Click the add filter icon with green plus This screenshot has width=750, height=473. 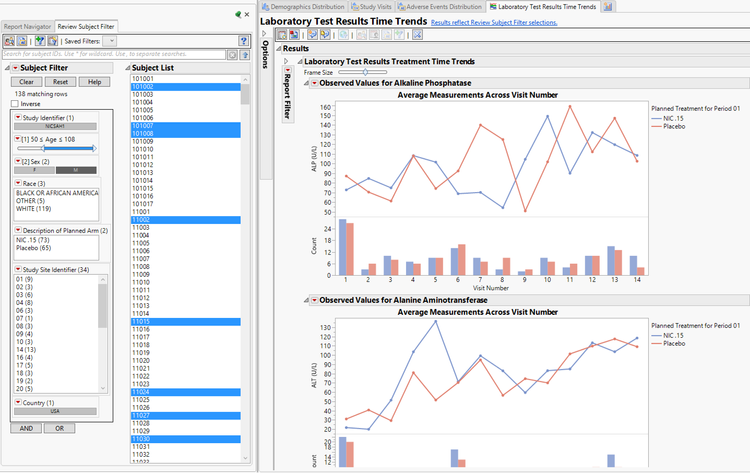pyautogui.click(x=40, y=41)
